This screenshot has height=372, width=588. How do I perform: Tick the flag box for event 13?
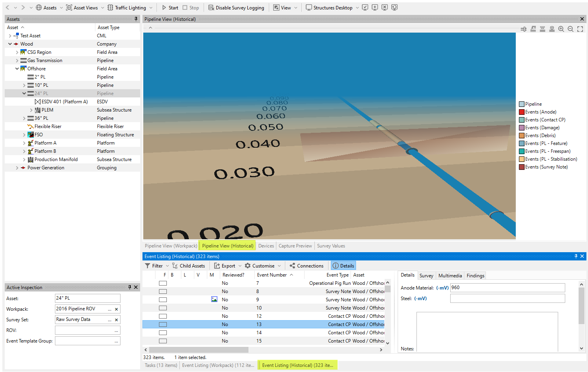point(163,324)
